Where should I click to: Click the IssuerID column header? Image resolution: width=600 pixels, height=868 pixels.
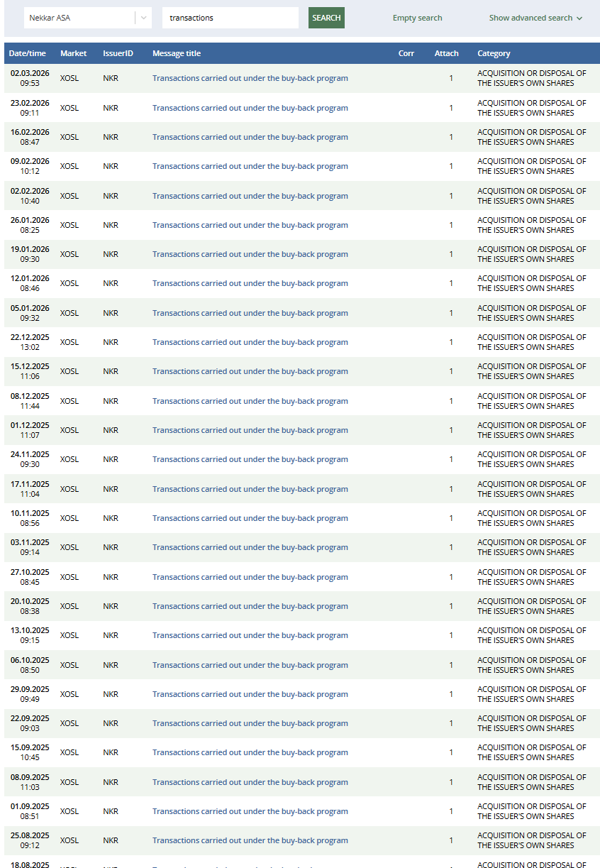coord(118,53)
